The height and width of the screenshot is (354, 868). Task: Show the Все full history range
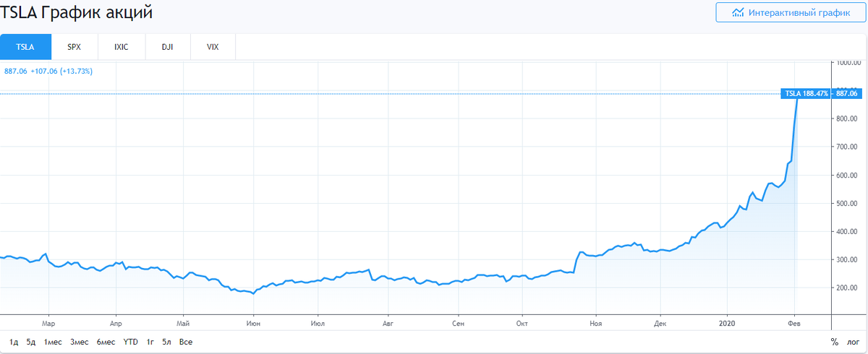[x=186, y=342]
